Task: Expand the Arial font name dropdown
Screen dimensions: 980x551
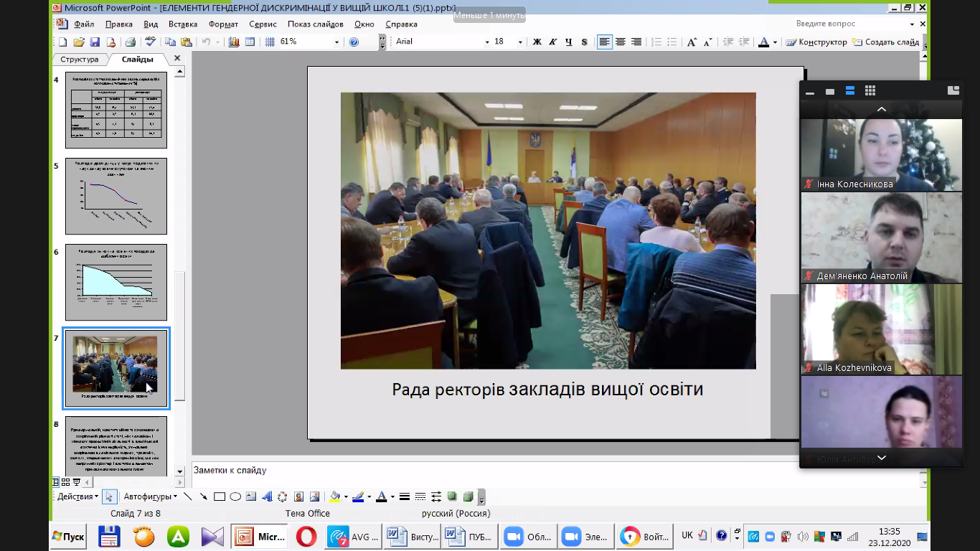Action: point(486,42)
